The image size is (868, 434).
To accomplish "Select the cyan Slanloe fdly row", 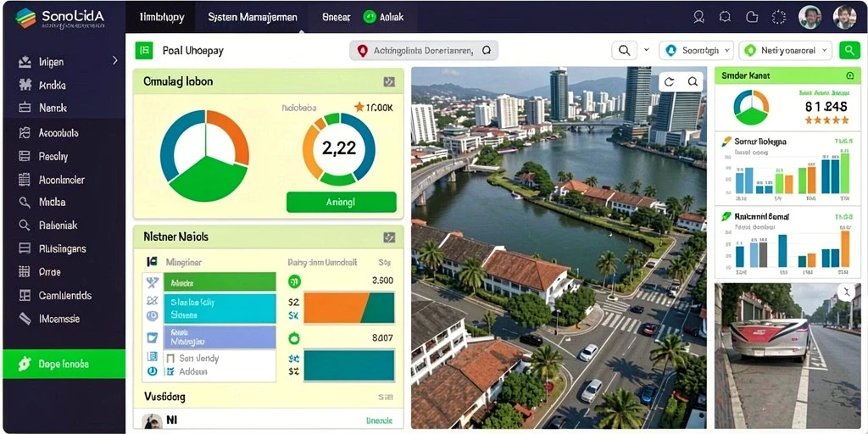I will (x=220, y=309).
